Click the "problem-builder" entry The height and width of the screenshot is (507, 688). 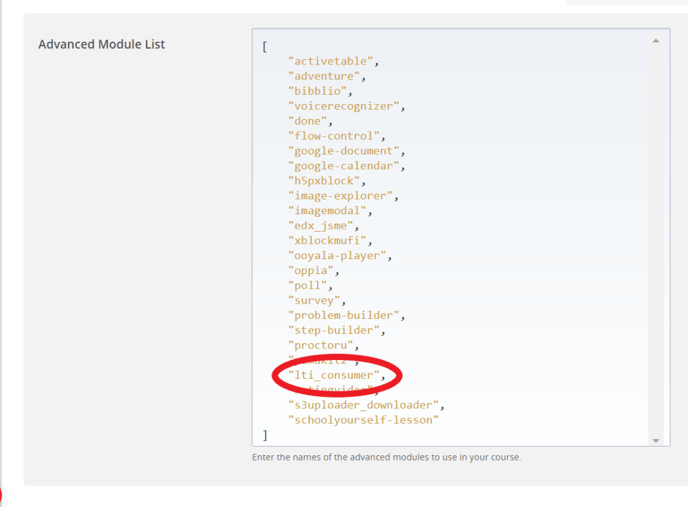[x=344, y=315]
